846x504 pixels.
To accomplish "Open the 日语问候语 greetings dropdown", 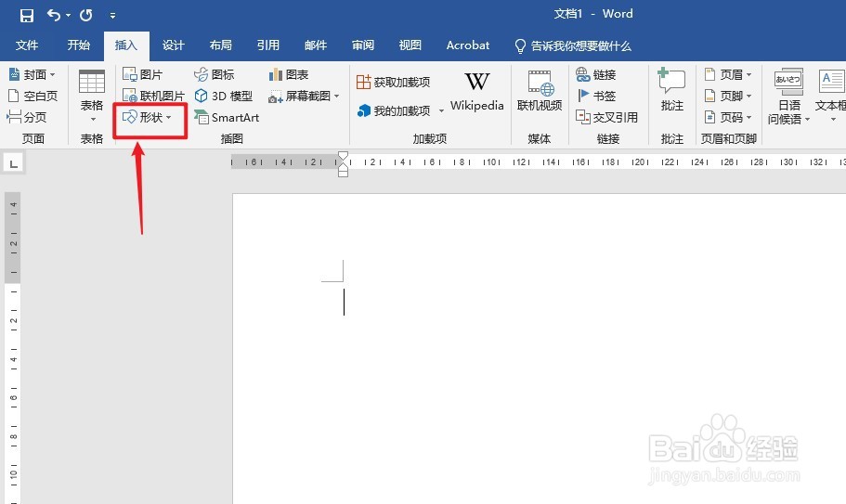I will point(788,97).
